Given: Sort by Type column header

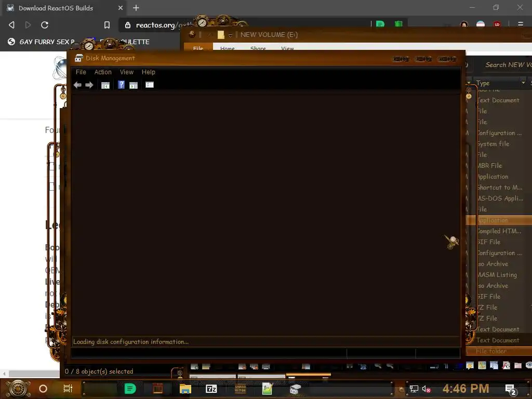Looking at the screenshot, I should coord(483,83).
